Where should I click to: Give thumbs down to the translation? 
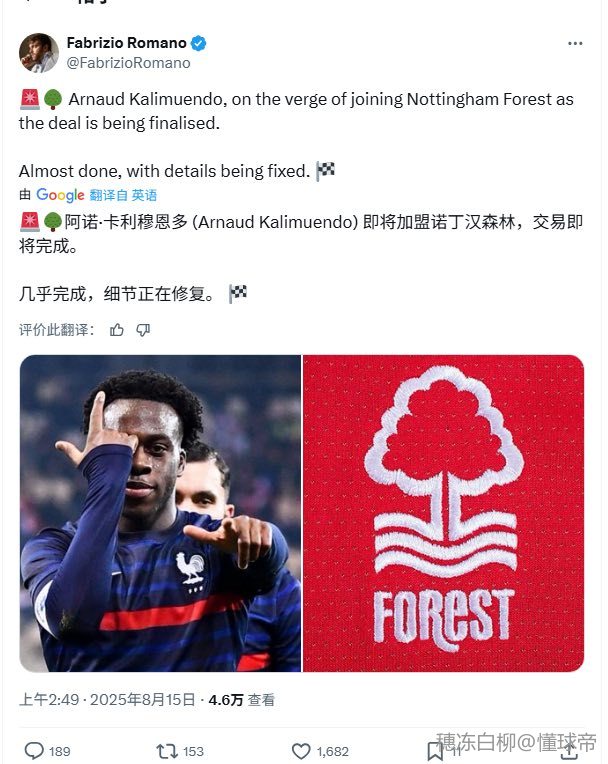143,330
